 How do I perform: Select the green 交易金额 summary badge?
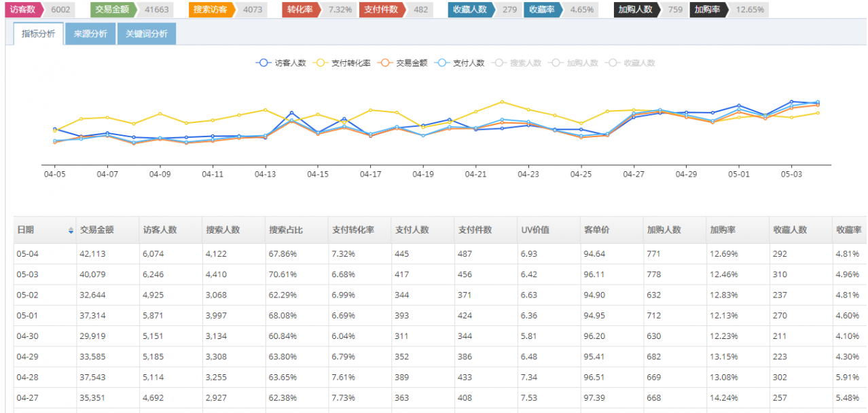click(114, 10)
